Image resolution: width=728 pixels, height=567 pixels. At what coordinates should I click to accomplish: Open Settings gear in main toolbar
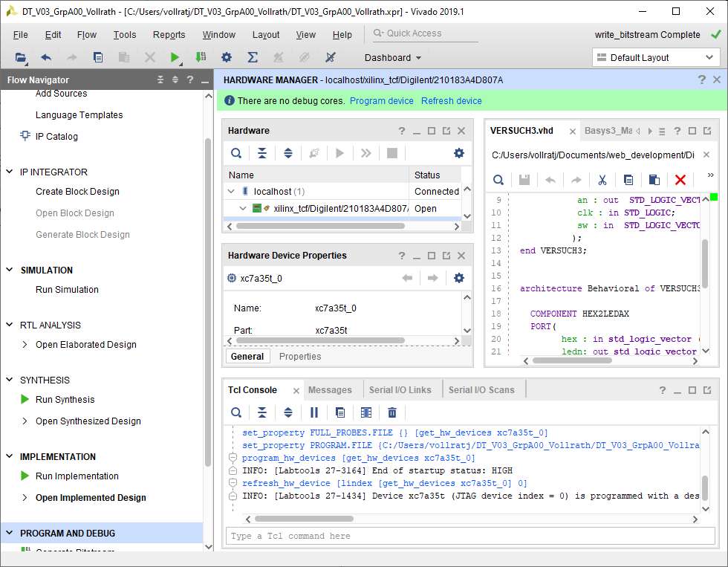(227, 57)
